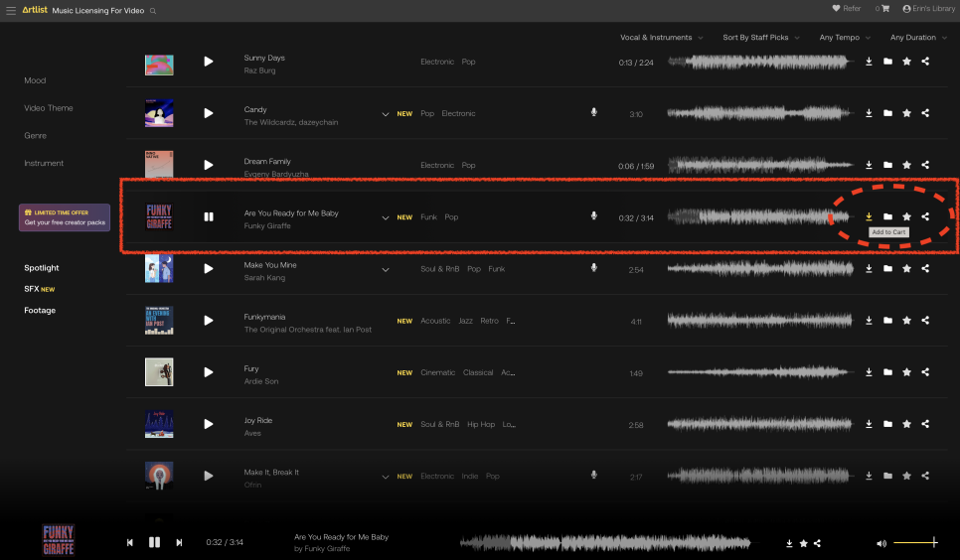Adjust the bottom player volume slider

[916, 542]
